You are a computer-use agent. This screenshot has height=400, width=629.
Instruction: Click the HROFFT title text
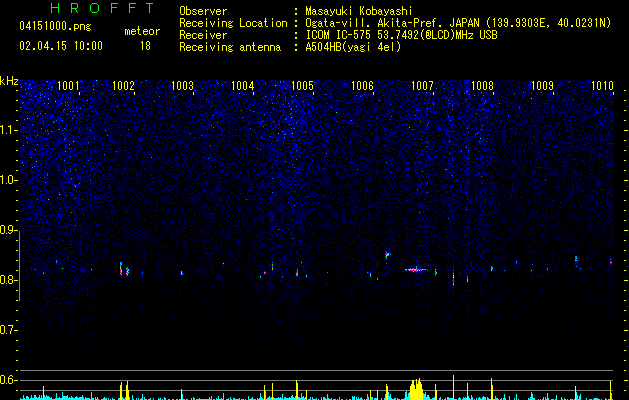pos(102,8)
